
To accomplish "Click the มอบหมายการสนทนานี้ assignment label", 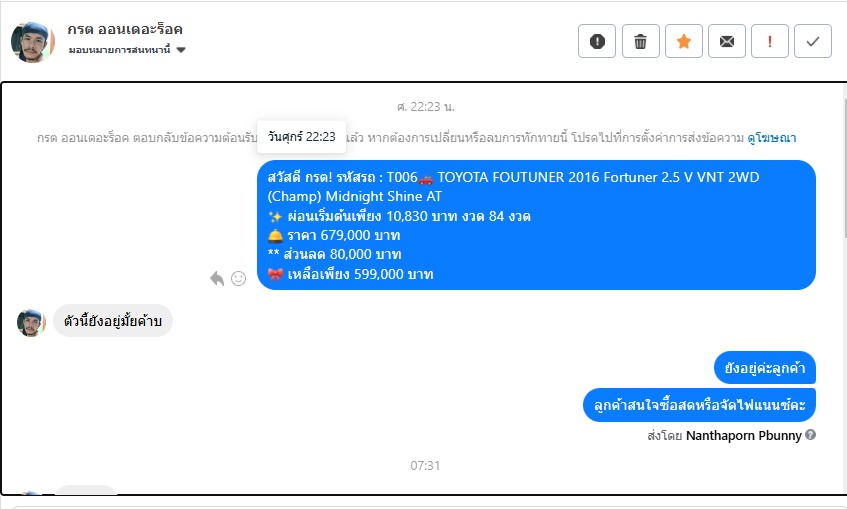I will 119,50.
